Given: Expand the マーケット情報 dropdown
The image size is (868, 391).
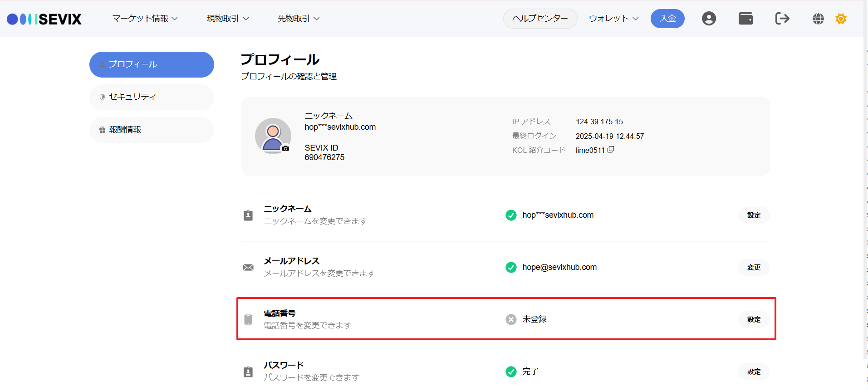Looking at the screenshot, I should tap(145, 19).
